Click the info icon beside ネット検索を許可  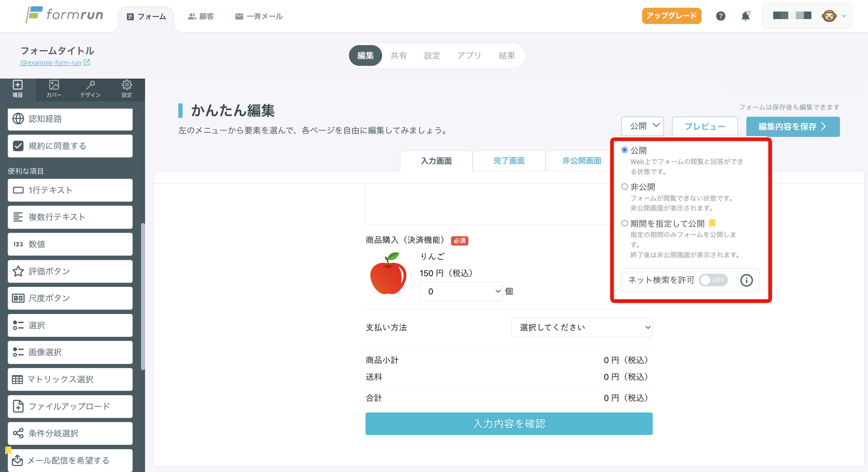(746, 280)
